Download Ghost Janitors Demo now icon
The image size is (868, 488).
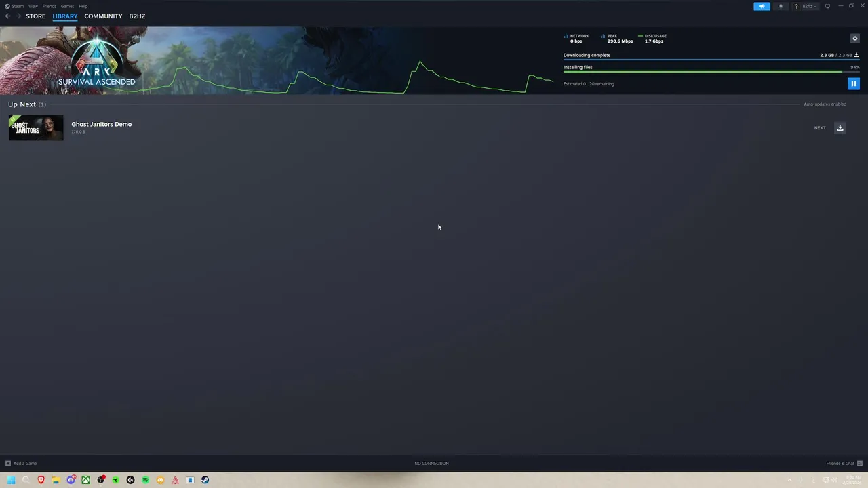click(840, 128)
